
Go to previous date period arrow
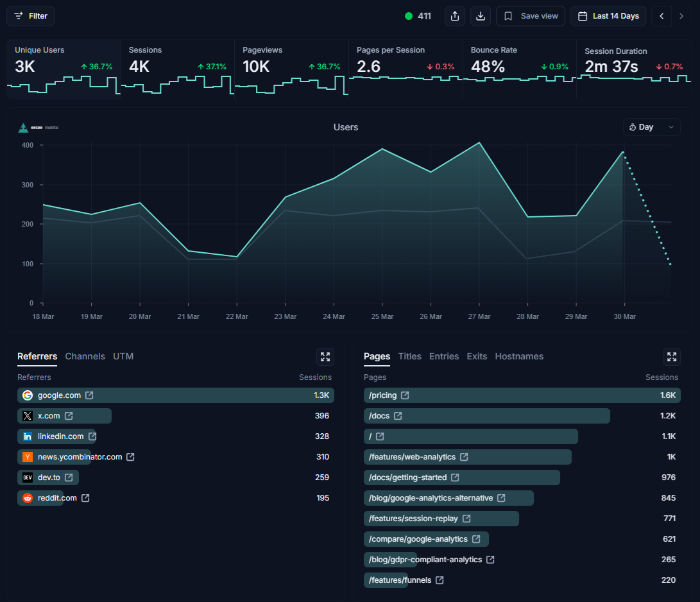pyautogui.click(x=662, y=16)
